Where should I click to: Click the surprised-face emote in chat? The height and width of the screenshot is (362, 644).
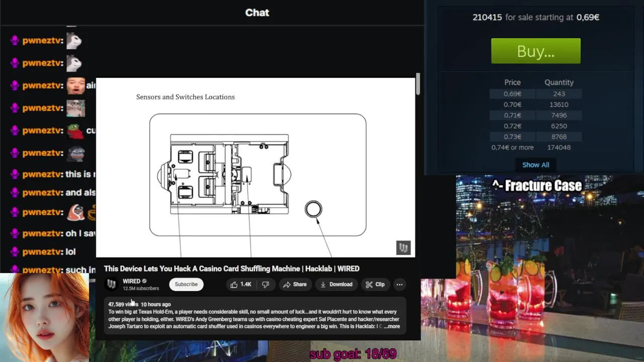click(75, 86)
